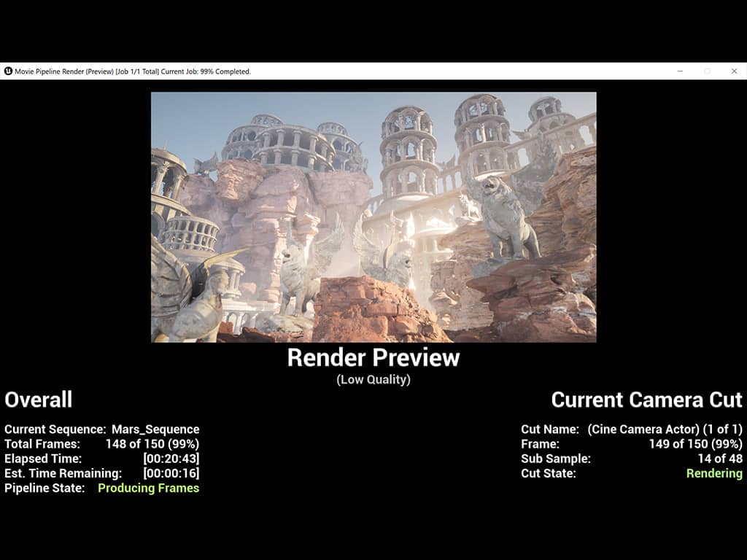The height and width of the screenshot is (560, 747).
Task: Click the 'Frame:' label
Action: 541,444
